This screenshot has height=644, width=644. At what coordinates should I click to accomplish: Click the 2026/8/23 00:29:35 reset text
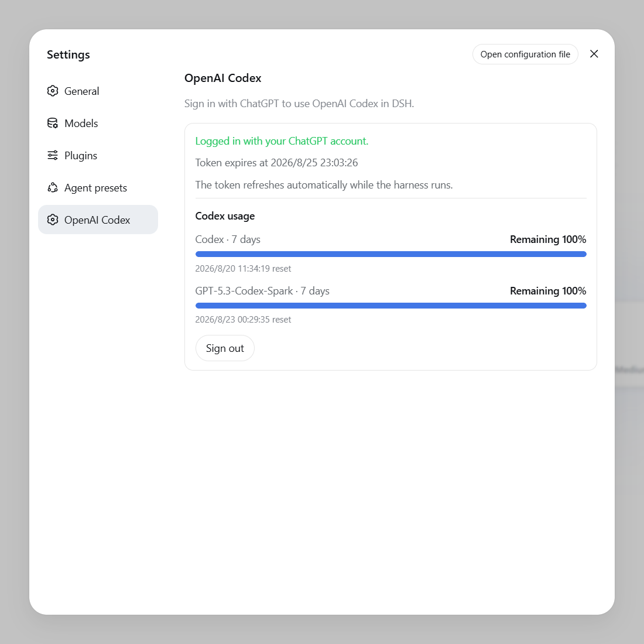click(243, 320)
